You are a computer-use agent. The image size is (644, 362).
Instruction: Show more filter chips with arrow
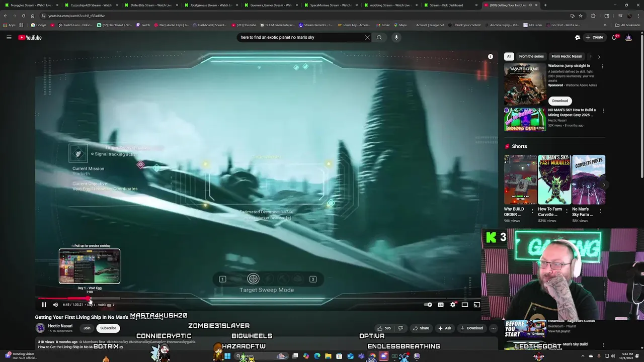tap(599, 57)
